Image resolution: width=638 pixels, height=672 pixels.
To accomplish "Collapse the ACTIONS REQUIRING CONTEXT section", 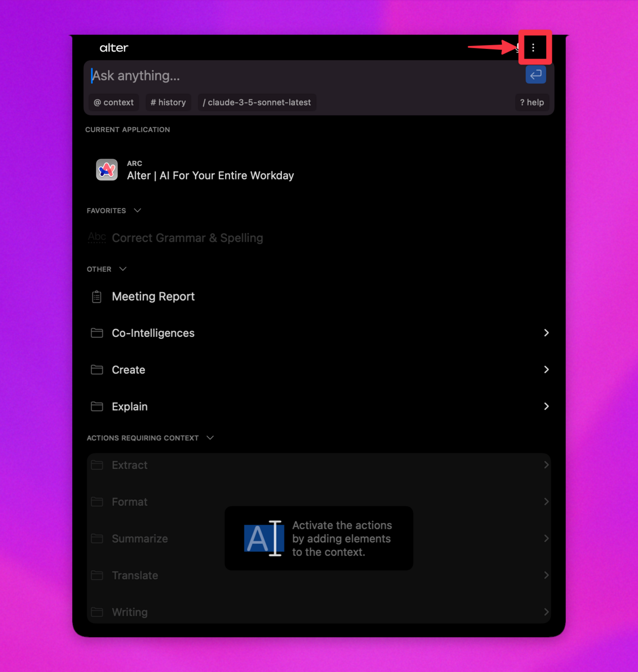I will pos(209,437).
